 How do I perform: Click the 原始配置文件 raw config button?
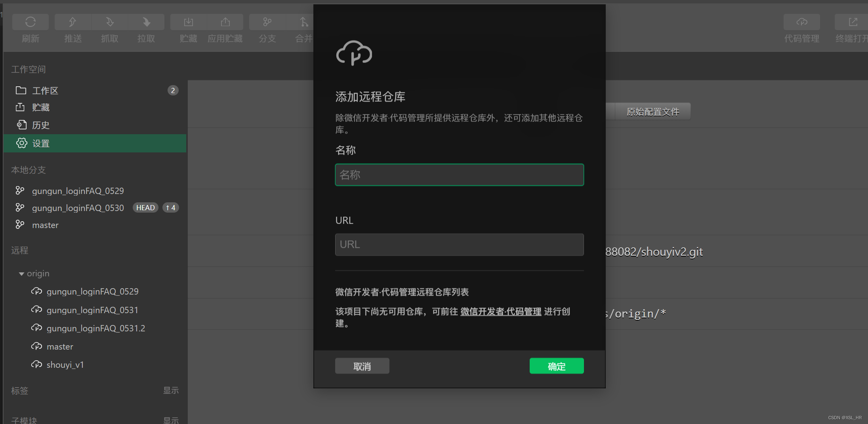pyautogui.click(x=652, y=112)
